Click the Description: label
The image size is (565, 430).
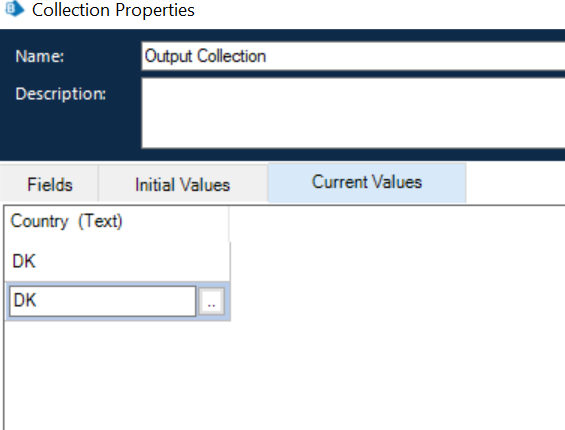(61, 94)
